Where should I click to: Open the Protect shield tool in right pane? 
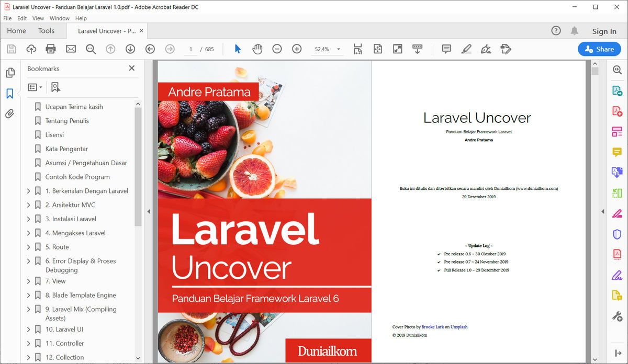click(617, 234)
